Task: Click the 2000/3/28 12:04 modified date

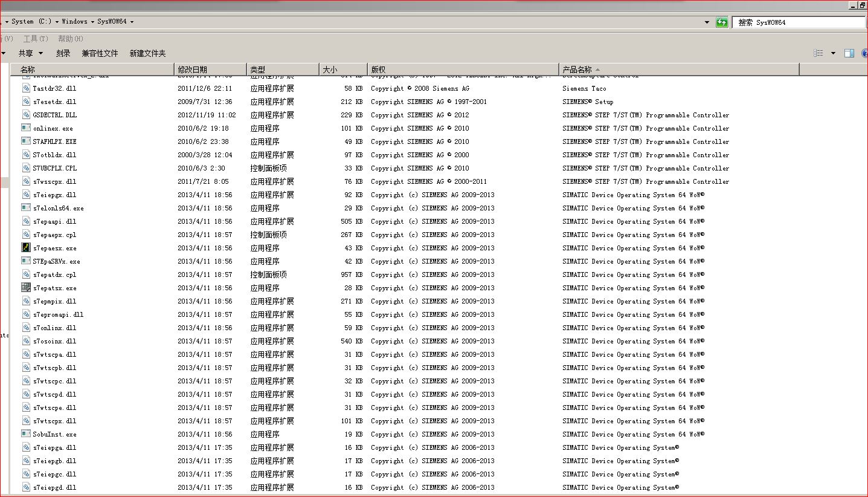Action: (x=205, y=155)
